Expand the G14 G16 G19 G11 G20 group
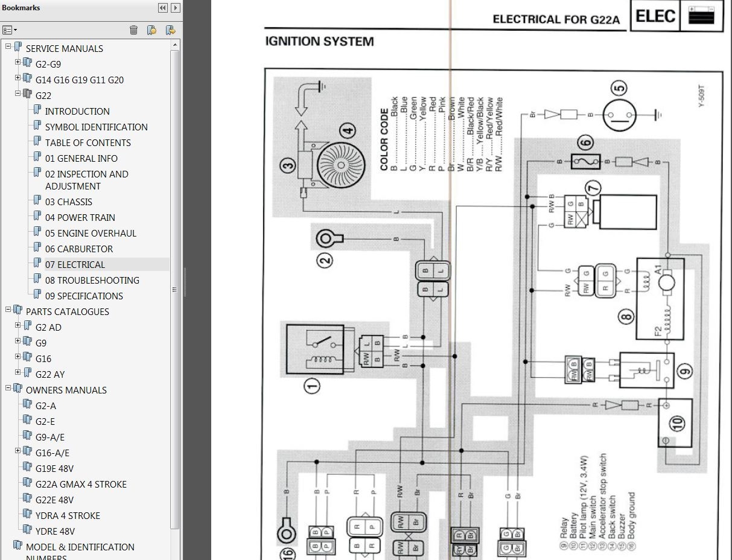Viewport: 732px width, 560px height. click(x=18, y=78)
